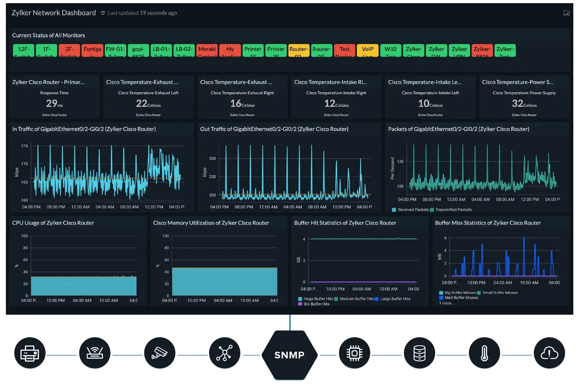Viewport: 579px width, 392px height.
Task: Open the green Zylker Cisco tile
Action: [x=414, y=51]
